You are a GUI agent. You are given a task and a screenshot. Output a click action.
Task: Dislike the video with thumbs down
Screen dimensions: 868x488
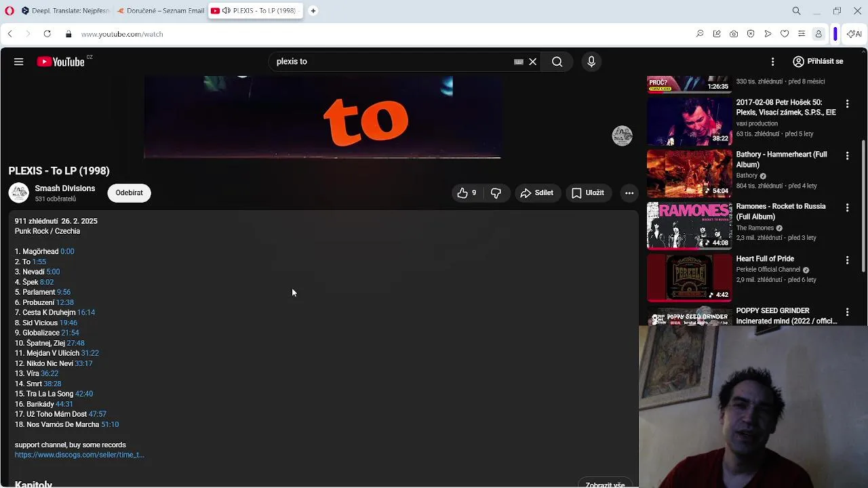tap(496, 193)
